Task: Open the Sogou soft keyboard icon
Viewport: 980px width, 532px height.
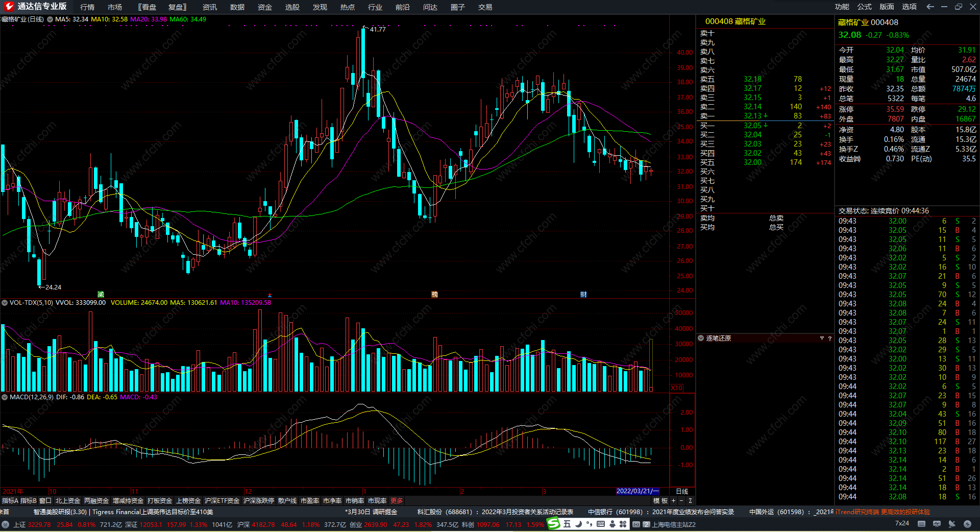Action: pos(601,524)
